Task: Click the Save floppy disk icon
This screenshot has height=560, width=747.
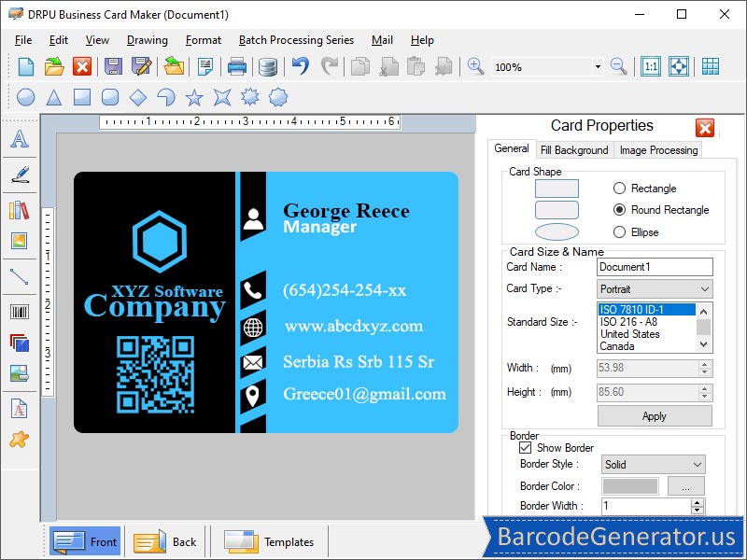Action: (x=113, y=66)
